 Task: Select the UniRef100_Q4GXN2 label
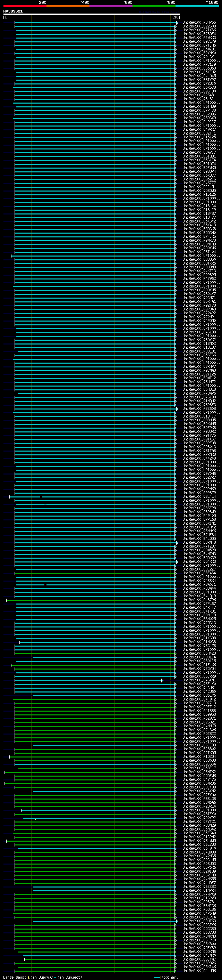click(199, 791)
